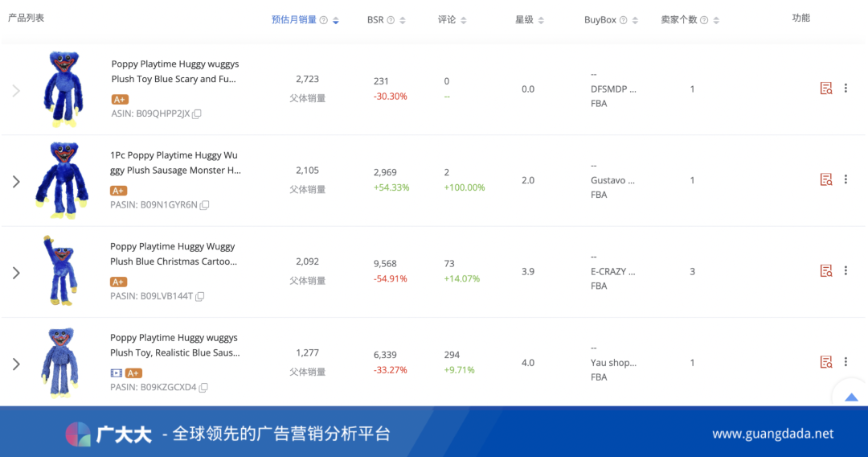The image size is (868, 457).
Task: Open Huggy wuggys Blue Scary product title
Action: (175, 72)
